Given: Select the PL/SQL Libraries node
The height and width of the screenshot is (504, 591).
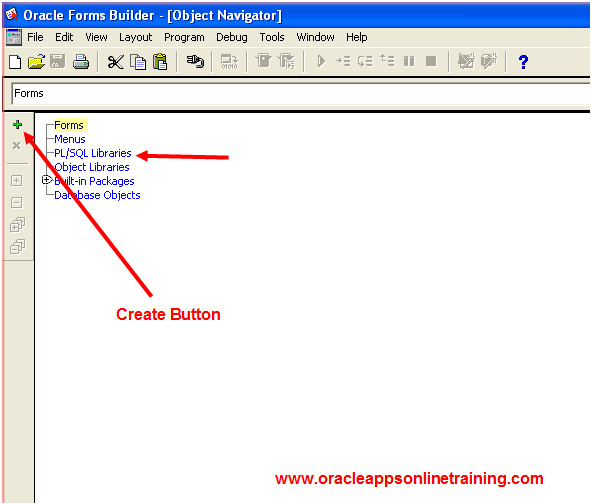Looking at the screenshot, I should 93,153.
